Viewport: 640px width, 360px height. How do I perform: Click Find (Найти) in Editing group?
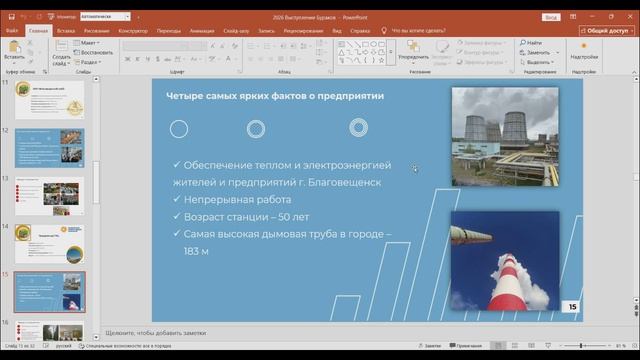coord(531,42)
